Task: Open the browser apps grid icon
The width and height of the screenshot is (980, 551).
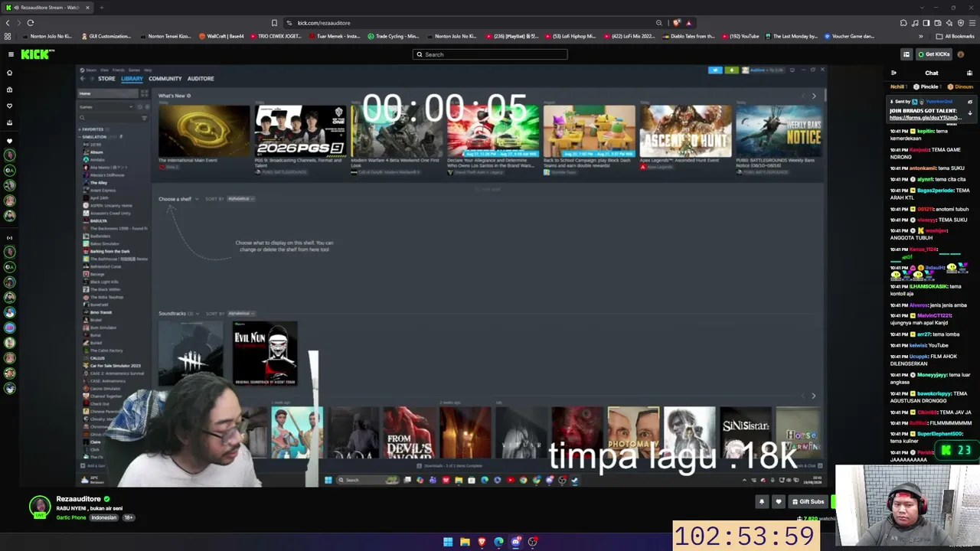Action: 8,36
